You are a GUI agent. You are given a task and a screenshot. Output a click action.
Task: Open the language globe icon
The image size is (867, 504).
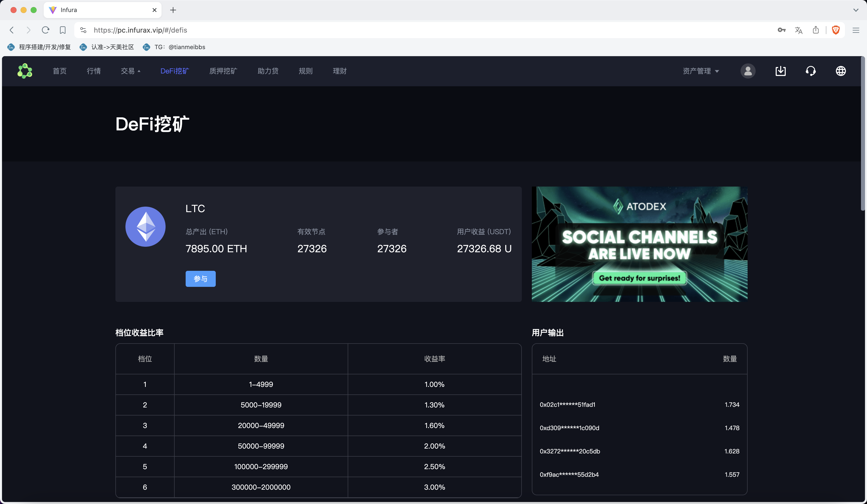[x=840, y=71]
